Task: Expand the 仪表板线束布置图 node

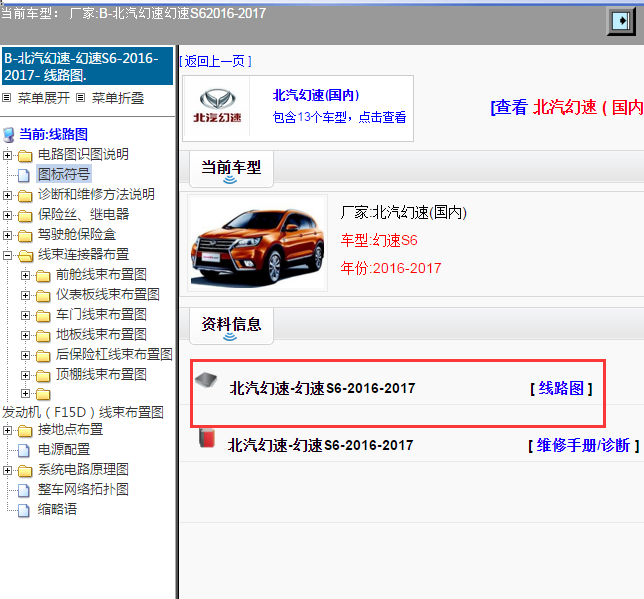Action: [x=25, y=295]
